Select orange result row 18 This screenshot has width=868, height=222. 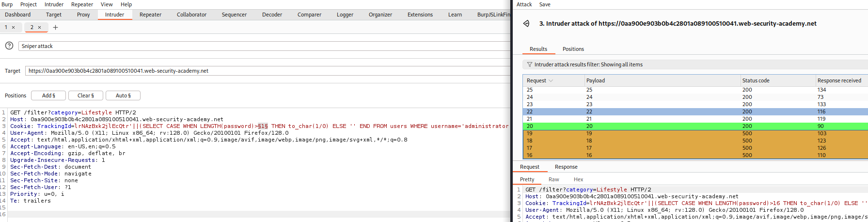(695, 141)
